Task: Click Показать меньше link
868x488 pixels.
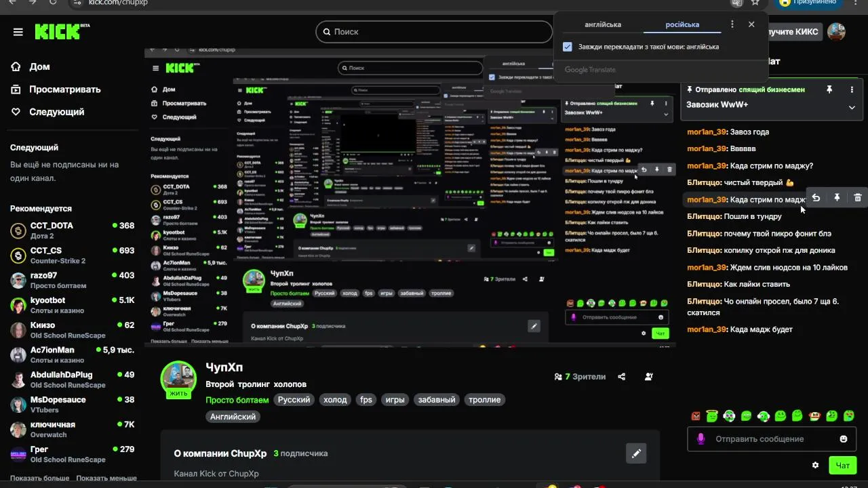Action: 106,479
